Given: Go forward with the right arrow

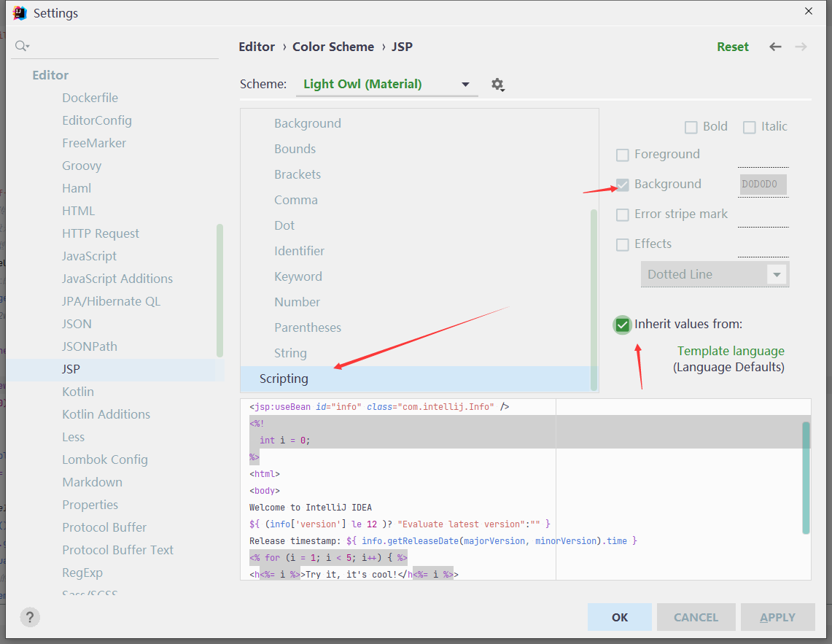Looking at the screenshot, I should (x=801, y=47).
